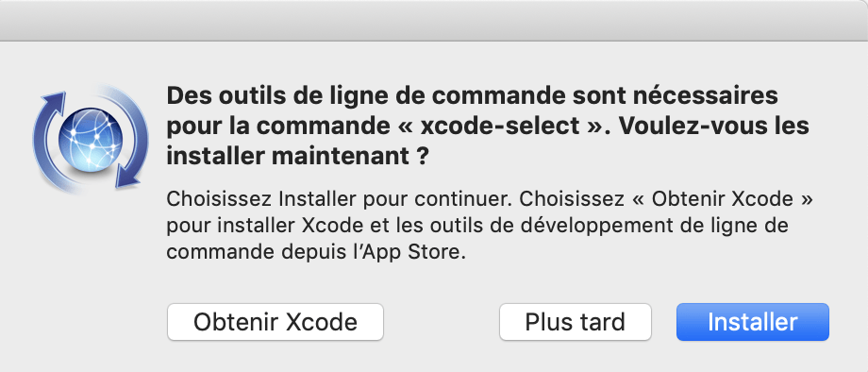Click the Software Update globe icon
The image size is (868, 372).
(91, 139)
